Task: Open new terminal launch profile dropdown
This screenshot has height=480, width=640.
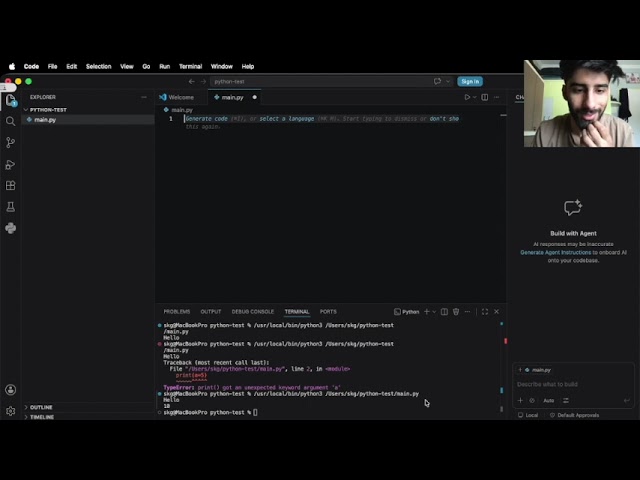Action: pyautogui.click(x=434, y=311)
